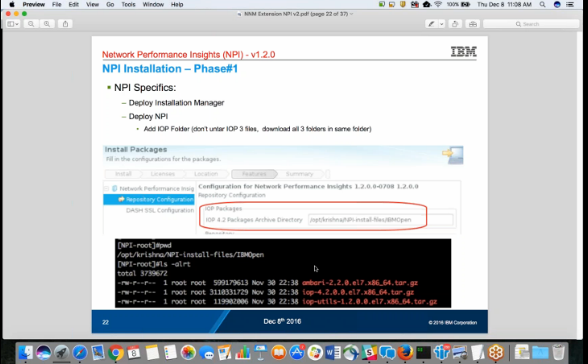This screenshot has width=588, height=364.
Task: Click 'iop-4.2.0.0.el7.x86_64.tar.gz' file name
Action: (358, 292)
